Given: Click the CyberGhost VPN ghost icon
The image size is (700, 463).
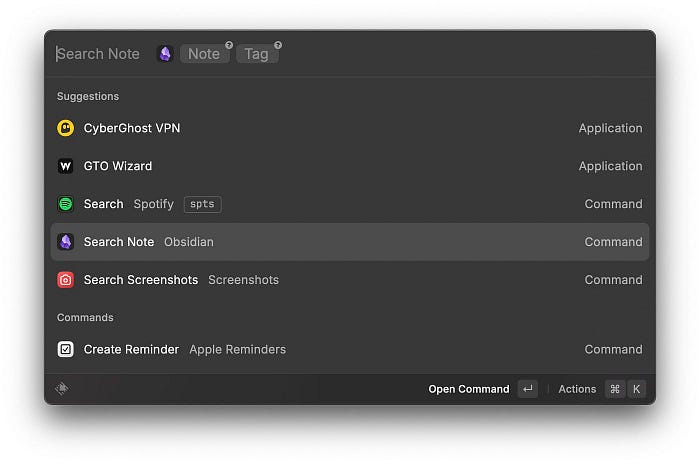Looking at the screenshot, I should pos(66,128).
